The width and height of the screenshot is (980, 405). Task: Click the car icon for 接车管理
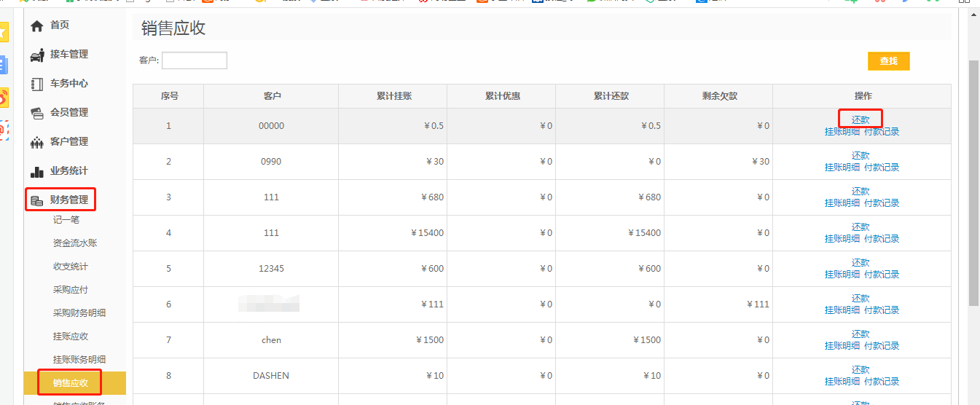[36, 55]
